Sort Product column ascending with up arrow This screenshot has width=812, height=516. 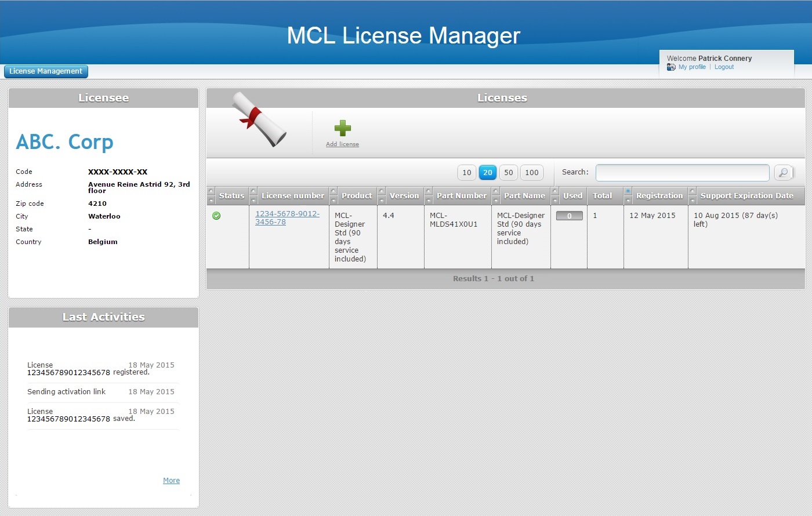tap(333, 191)
